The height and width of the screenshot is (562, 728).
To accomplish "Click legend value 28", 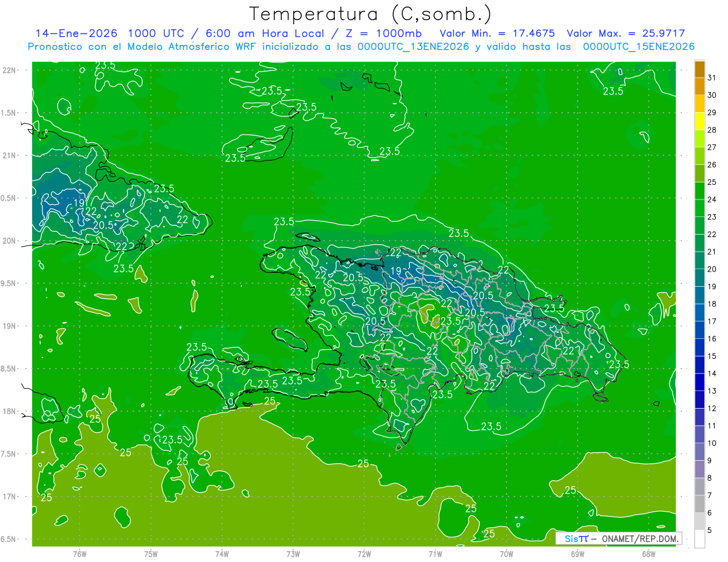I will point(712,130).
